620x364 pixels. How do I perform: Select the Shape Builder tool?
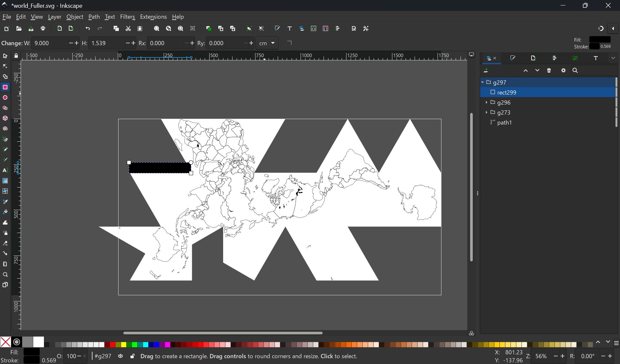5,77
